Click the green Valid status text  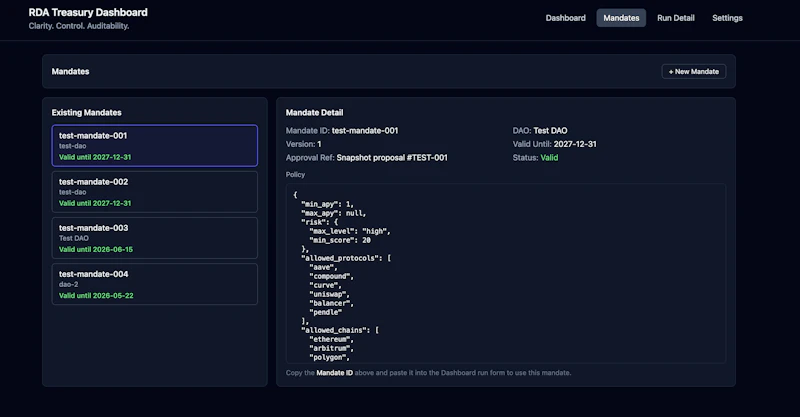pyautogui.click(x=549, y=158)
